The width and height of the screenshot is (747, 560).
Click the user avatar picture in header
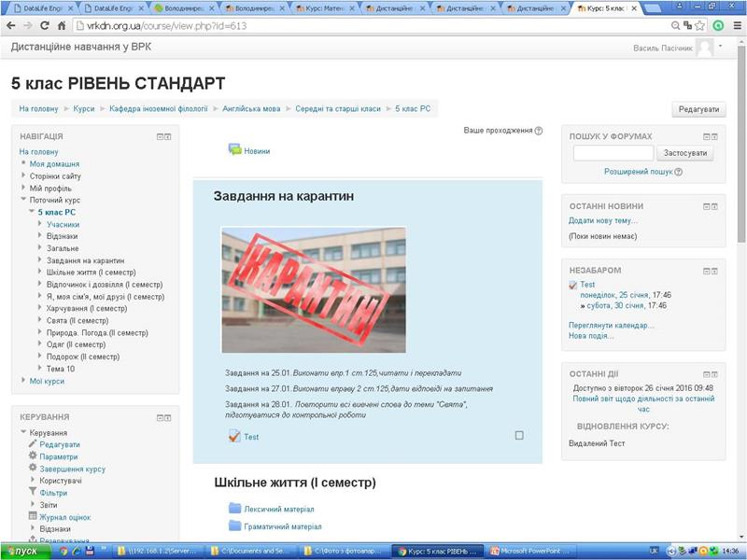[705, 48]
